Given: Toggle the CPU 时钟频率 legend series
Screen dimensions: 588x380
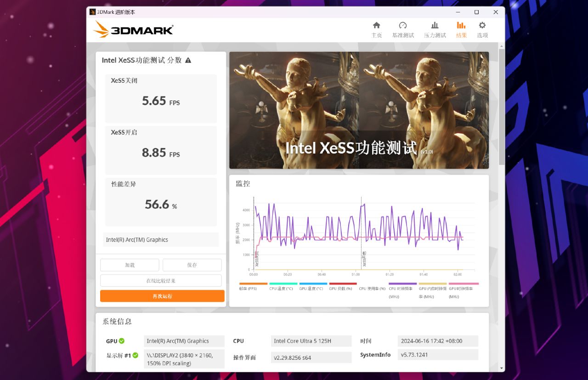Looking at the screenshot, I should [x=402, y=290].
